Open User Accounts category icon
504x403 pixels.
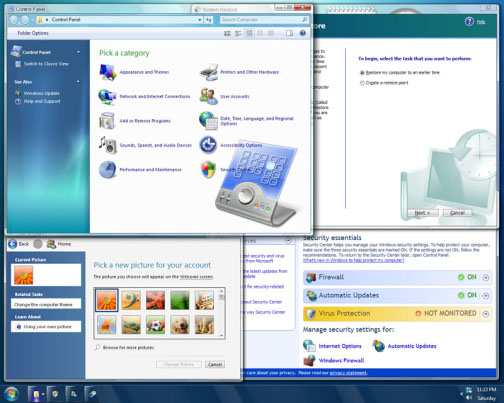coord(209,97)
